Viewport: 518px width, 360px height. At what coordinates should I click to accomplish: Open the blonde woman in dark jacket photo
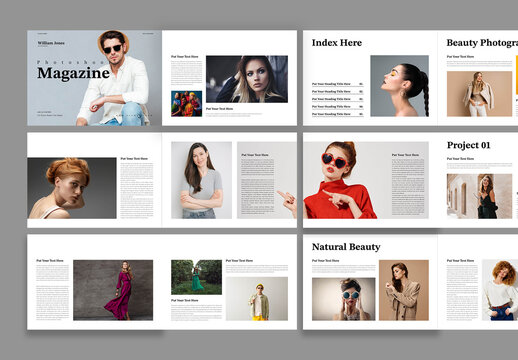[247, 79]
